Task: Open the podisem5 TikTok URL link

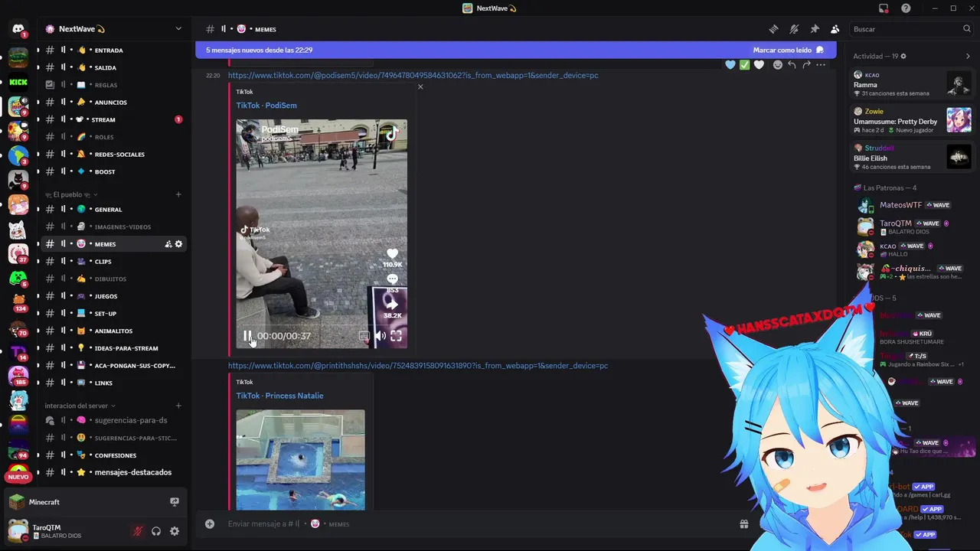Action: (x=413, y=76)
